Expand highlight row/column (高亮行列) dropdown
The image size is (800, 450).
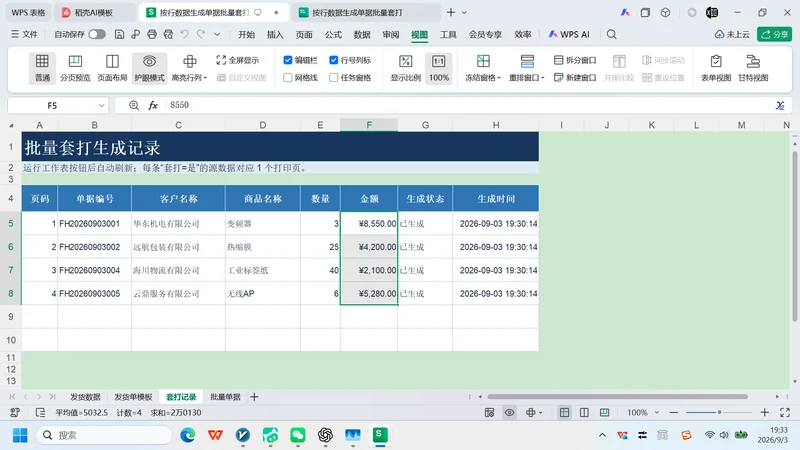click(205, 78)
